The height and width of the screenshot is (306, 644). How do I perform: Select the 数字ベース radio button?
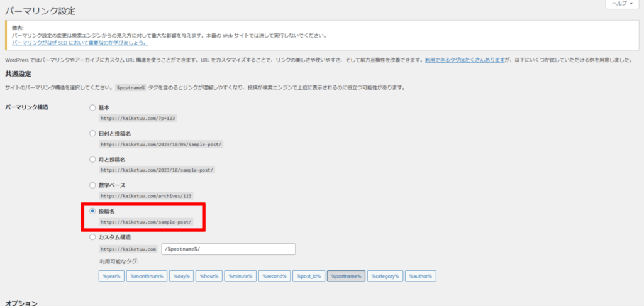tap(93, 185)
